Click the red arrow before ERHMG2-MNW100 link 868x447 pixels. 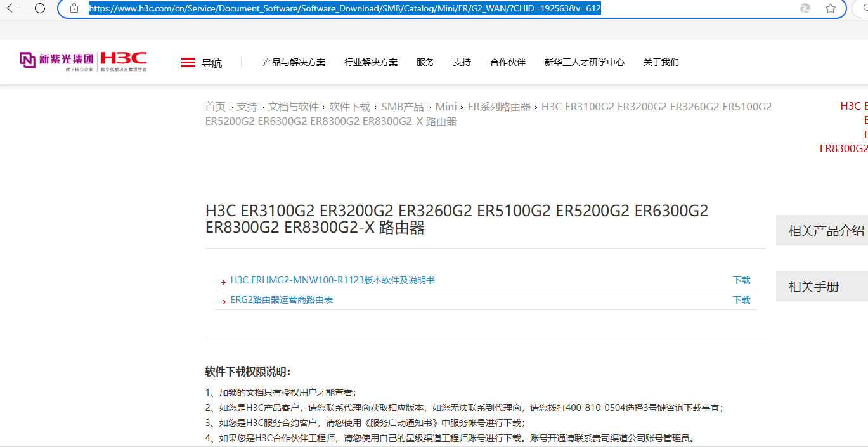[223, 282]
